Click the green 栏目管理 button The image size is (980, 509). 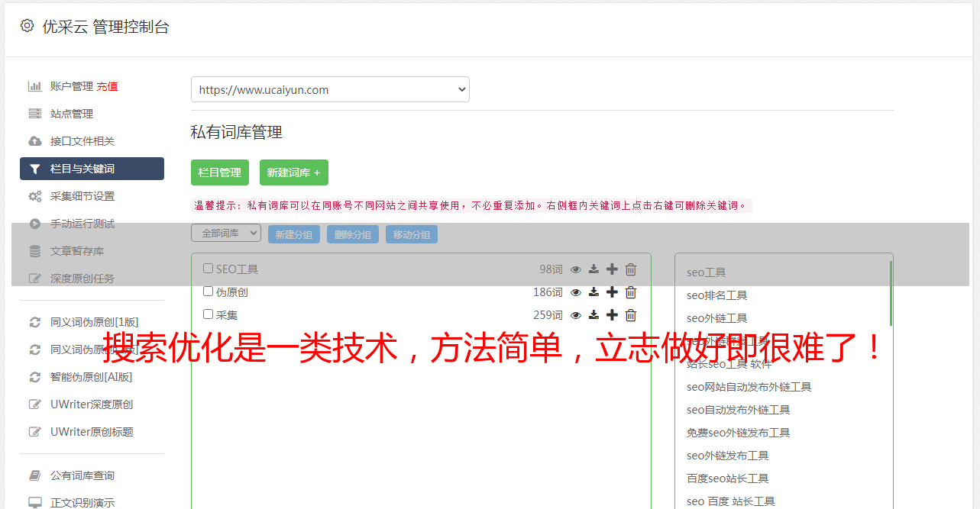220,172
